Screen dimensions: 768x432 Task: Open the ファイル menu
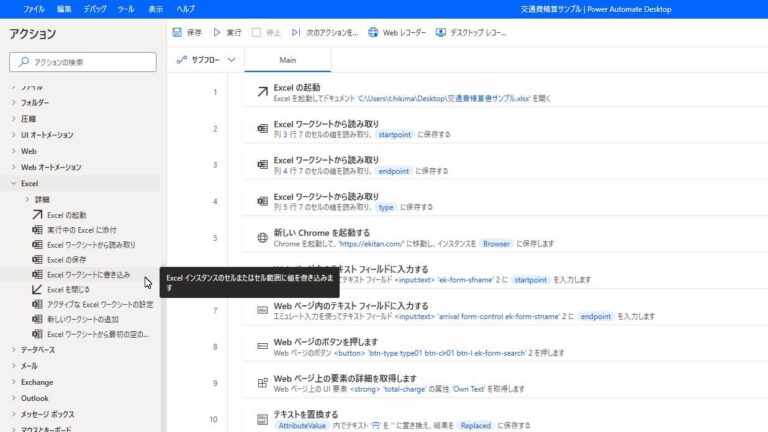pyautogui.click(x=34, y=9)
